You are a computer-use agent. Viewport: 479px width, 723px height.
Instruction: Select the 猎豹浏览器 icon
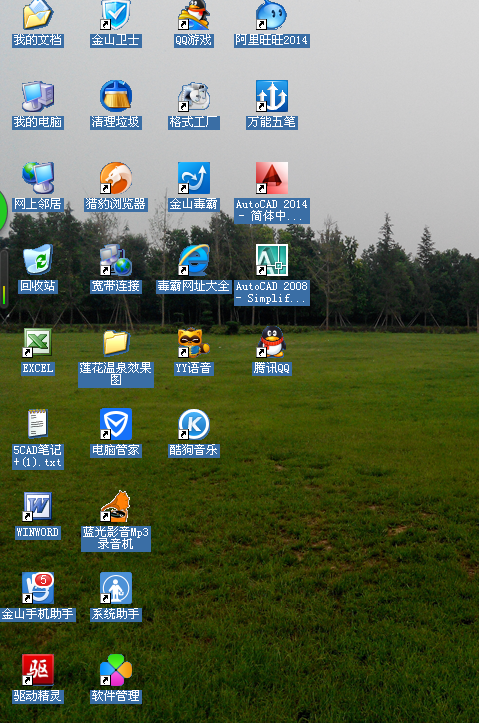coord(116,178)
